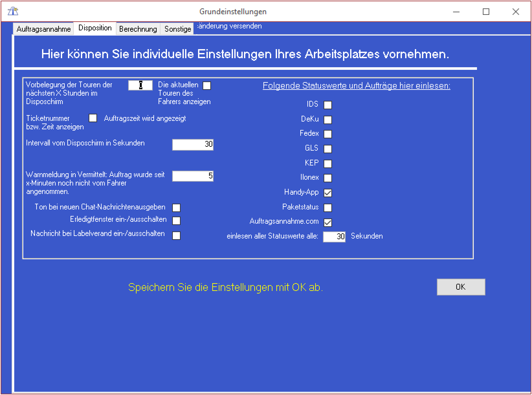Enable sound for new chat messages checkbox

[x=176, y=208]
